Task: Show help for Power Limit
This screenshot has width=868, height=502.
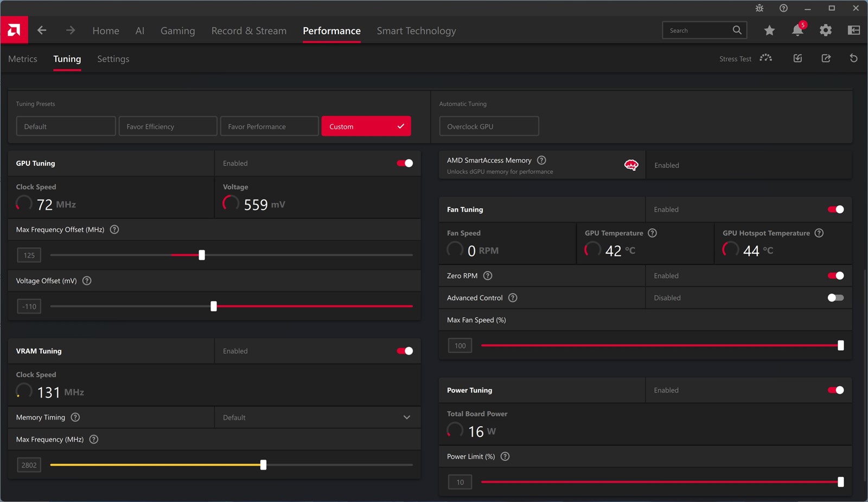Action: (505, 456)
